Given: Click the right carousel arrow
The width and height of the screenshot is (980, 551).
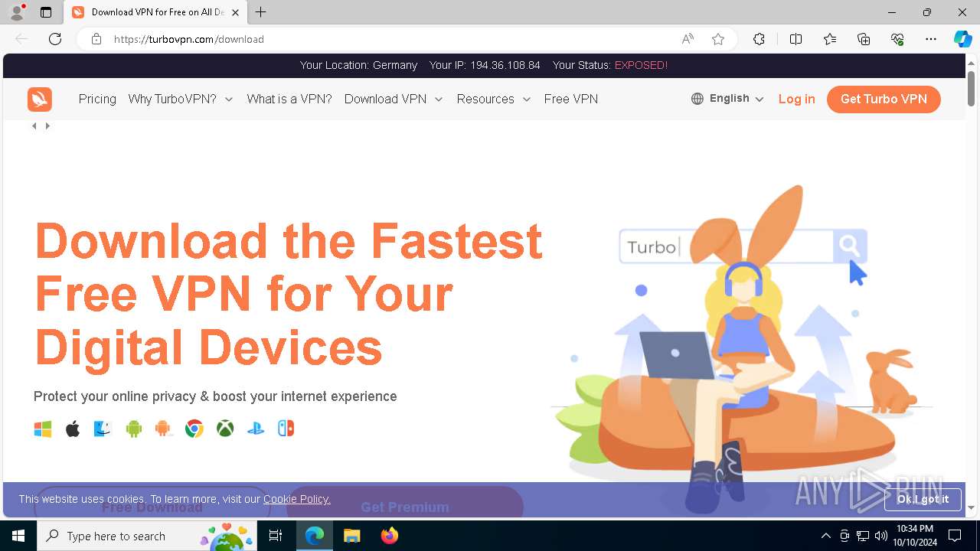Looking at the screenshot, I should click(47, 126).
